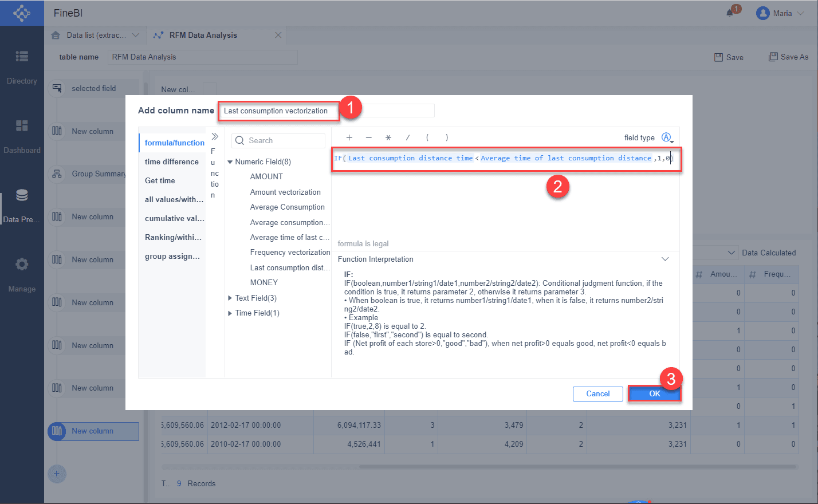The height and width of the screenshot is (504, 818).
Task: Click the Save As button
Action: [788, 57]
